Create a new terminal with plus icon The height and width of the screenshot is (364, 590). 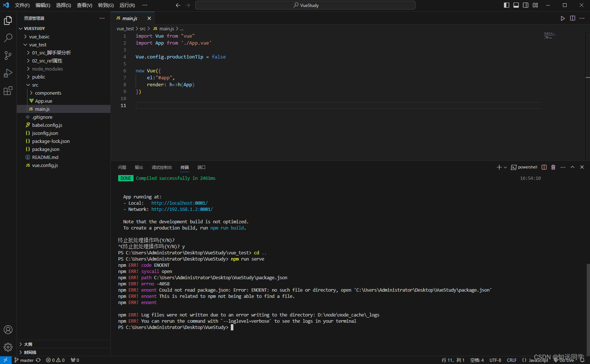(x=499, y=167)
